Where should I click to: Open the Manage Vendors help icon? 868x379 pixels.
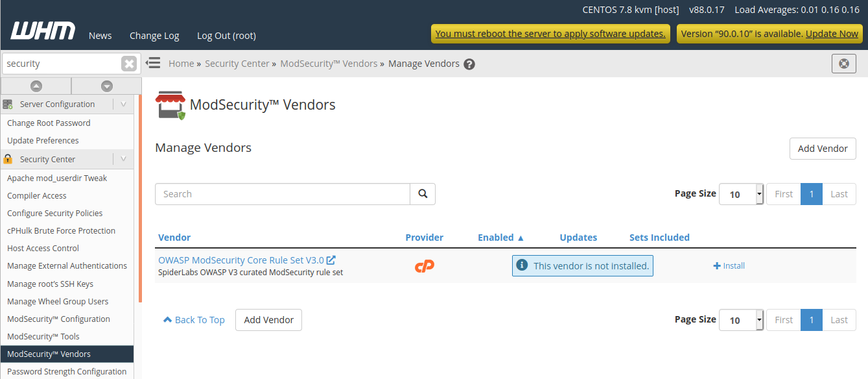pyautogui.click(x=469, y=64)
